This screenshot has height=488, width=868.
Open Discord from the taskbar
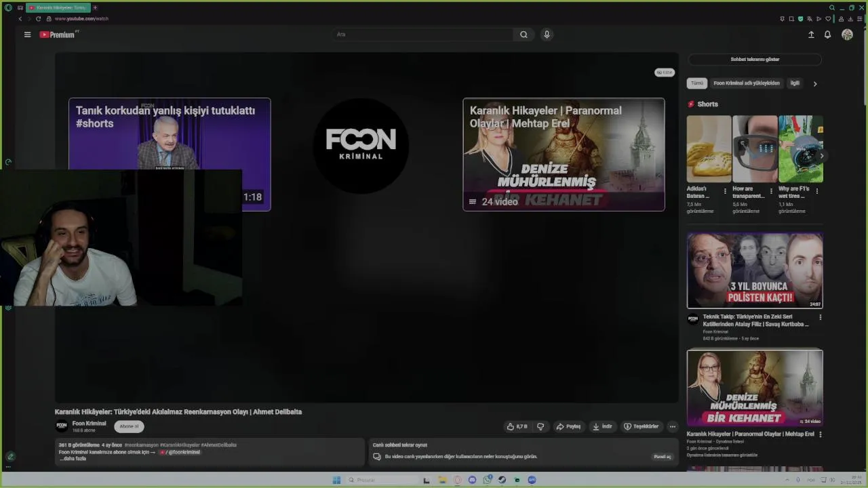[473, 480]
